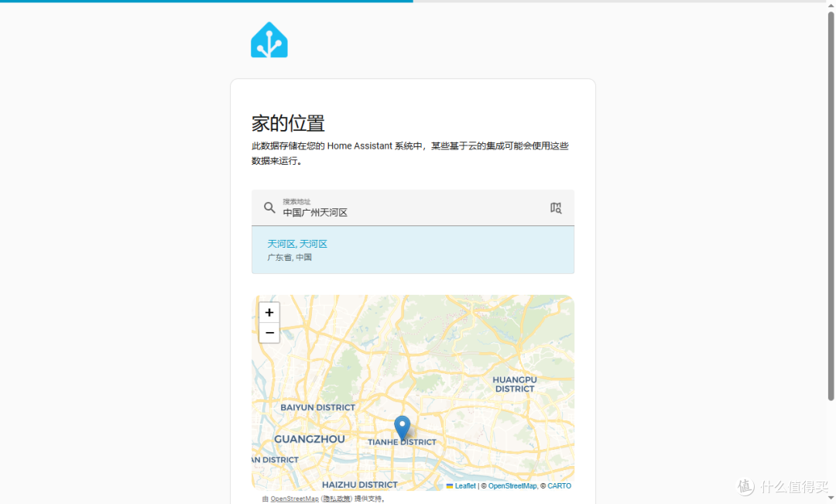Open the OpenStreetMap link in map attribution
This screenshot has height=504, width=836.
(x=512, y=486)
